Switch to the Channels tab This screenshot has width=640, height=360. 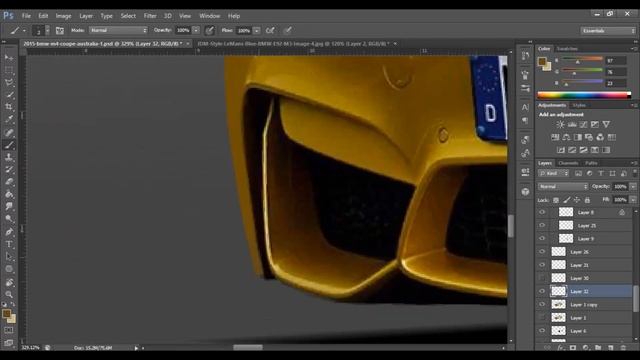tap(568, 163)
